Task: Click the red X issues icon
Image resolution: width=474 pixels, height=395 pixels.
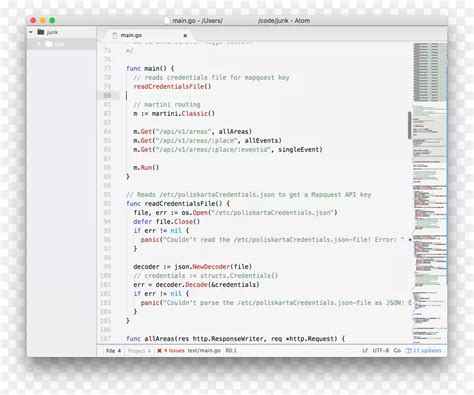Action: pos(159,350)
